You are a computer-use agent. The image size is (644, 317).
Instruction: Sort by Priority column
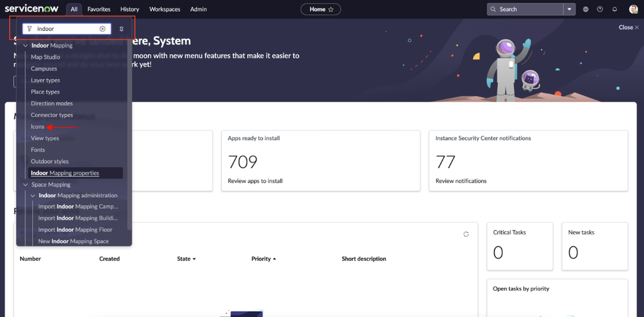(264, 259)
